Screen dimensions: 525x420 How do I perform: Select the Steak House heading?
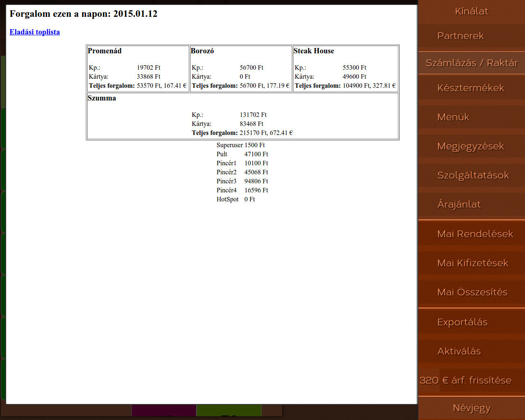[314, 51]
